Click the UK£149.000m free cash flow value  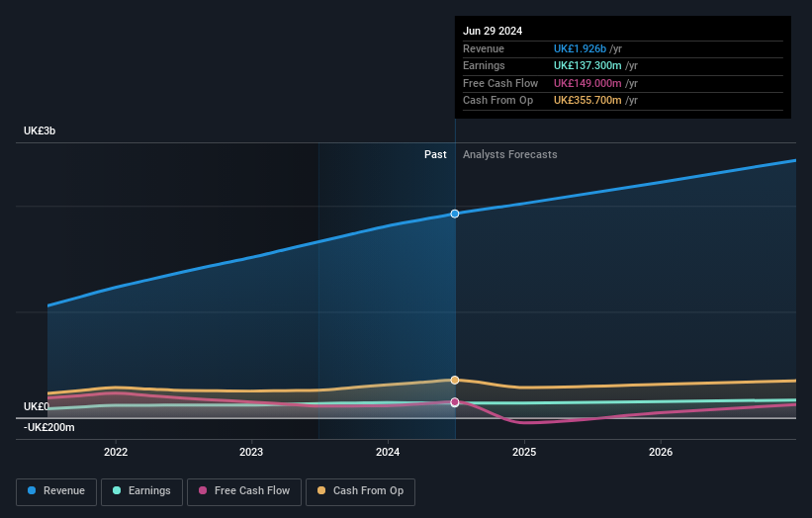pyautogui.click(x=587, y=83)
